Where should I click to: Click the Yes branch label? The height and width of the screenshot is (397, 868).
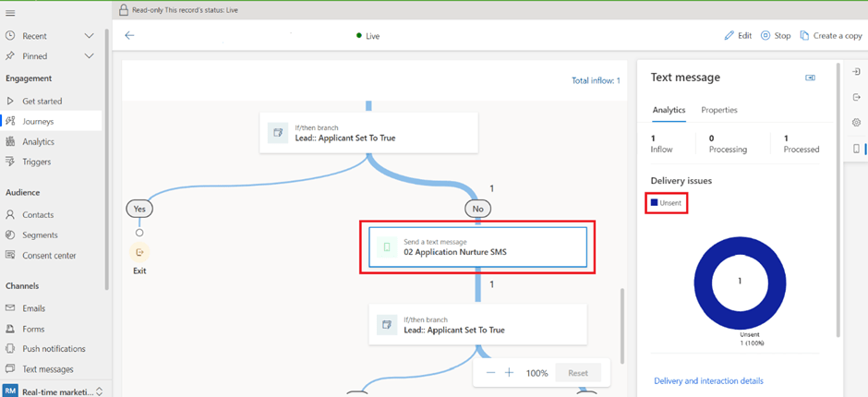click(139, 209)
